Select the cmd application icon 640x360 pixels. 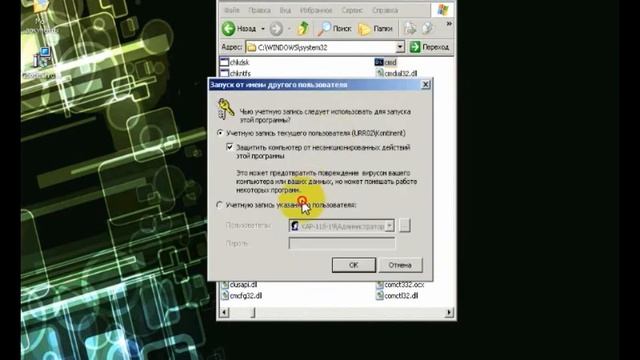coord(379,62)
